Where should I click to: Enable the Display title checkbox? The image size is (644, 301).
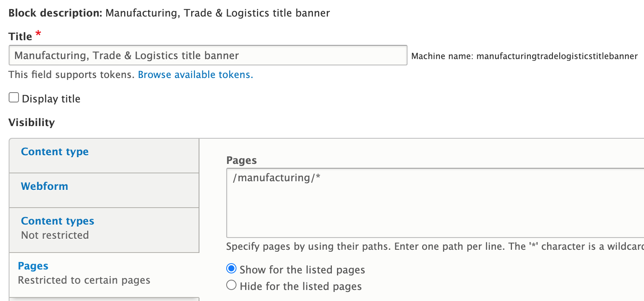(14, 97)
